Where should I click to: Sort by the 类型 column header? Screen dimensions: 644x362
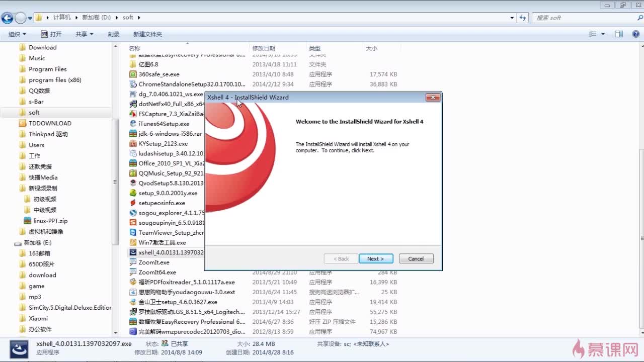pyautogui.click(x=314, y=48)
